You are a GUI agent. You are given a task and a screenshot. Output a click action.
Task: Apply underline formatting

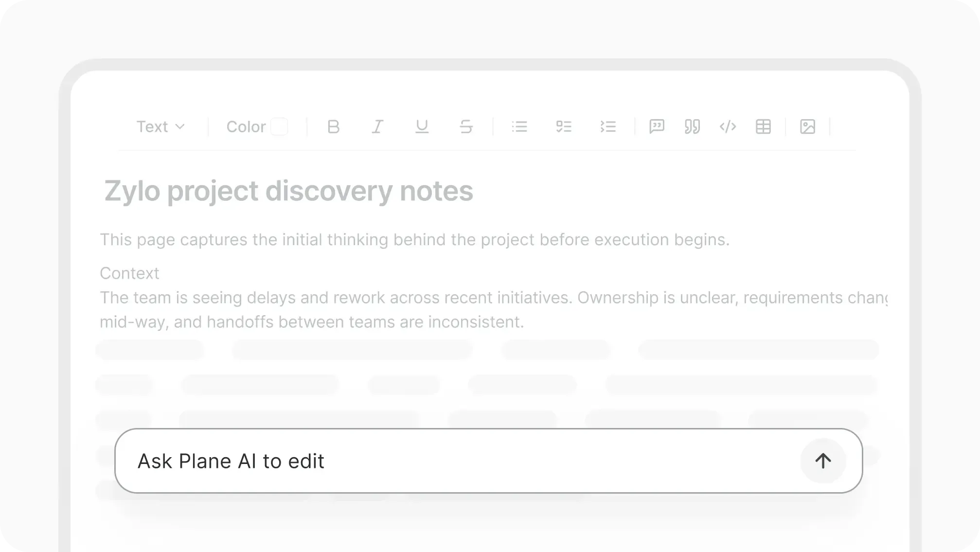pyautogui.click(x=422, y=127)
